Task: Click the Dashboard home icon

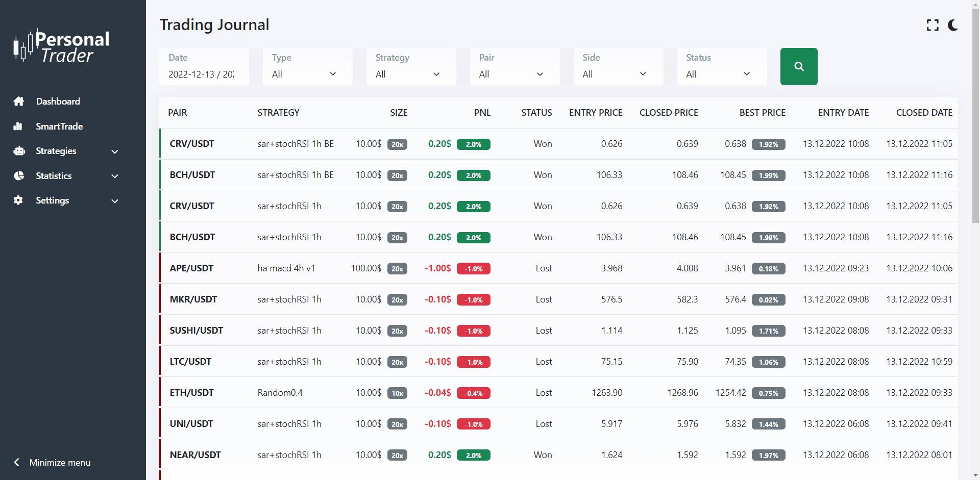Action: (19, 102)
